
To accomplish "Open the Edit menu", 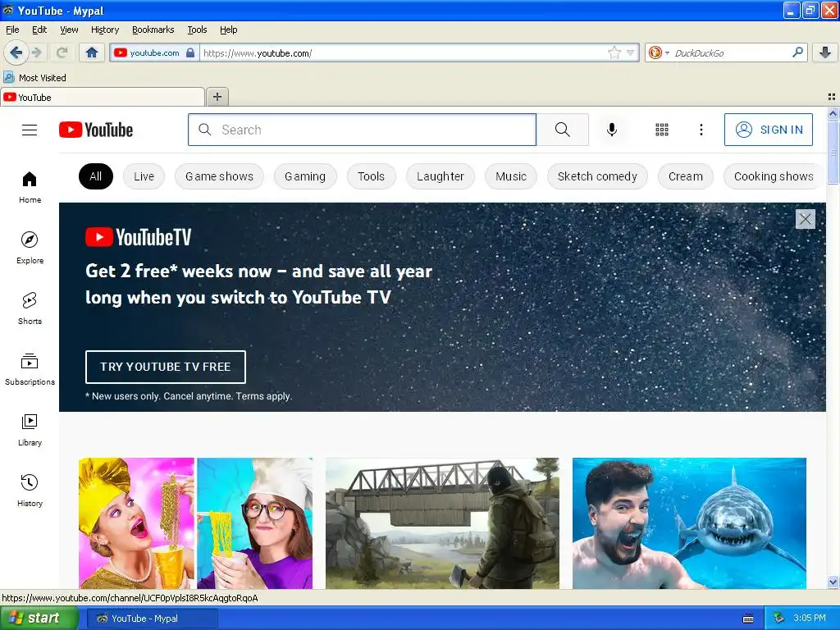I will pos(39,30).
